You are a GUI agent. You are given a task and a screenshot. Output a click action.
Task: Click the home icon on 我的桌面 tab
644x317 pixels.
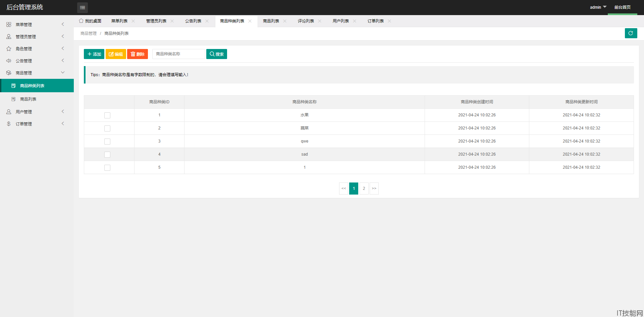pyautogui.click(x=81, y=21)
